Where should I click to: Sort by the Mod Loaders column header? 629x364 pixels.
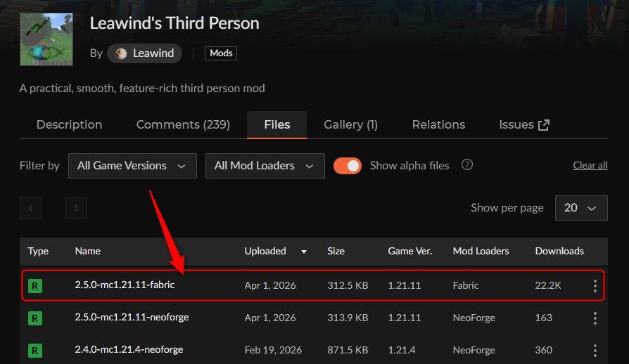click(x=481, y=251)
